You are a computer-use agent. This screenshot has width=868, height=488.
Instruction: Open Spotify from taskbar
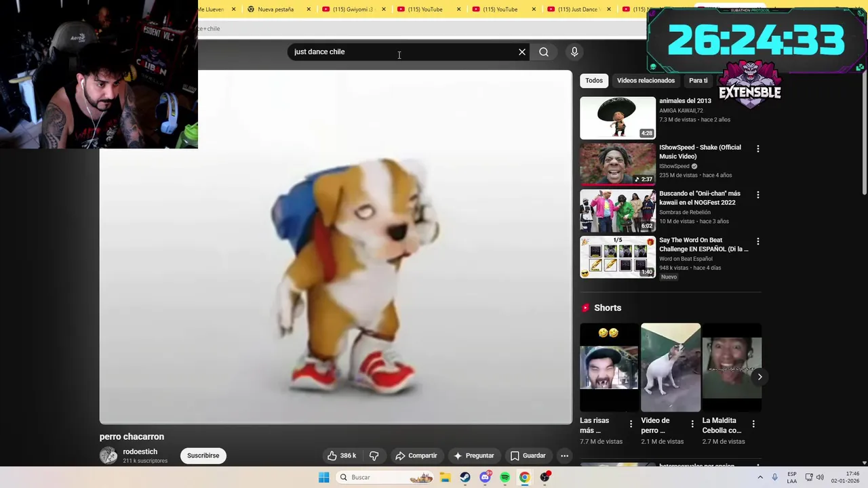tap(505, 477)
